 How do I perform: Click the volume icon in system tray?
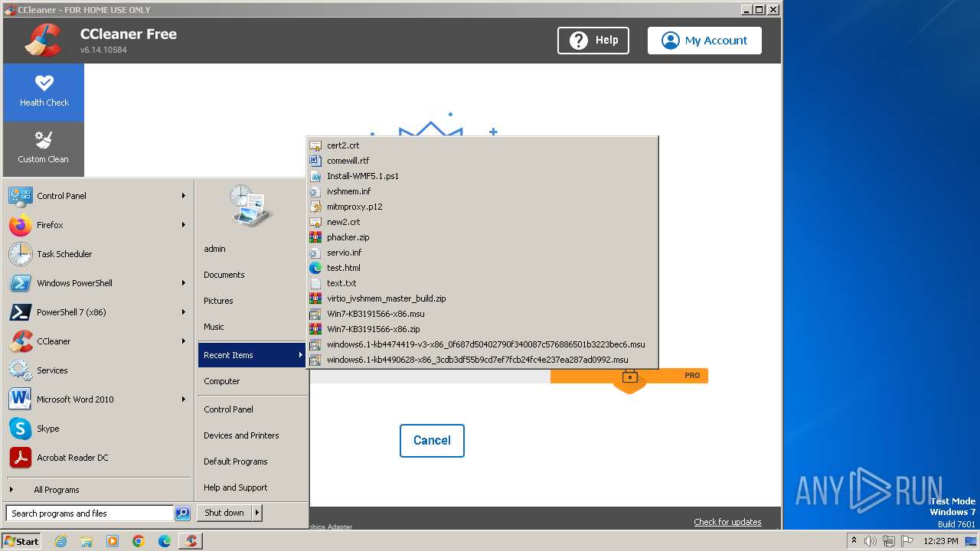870,541
